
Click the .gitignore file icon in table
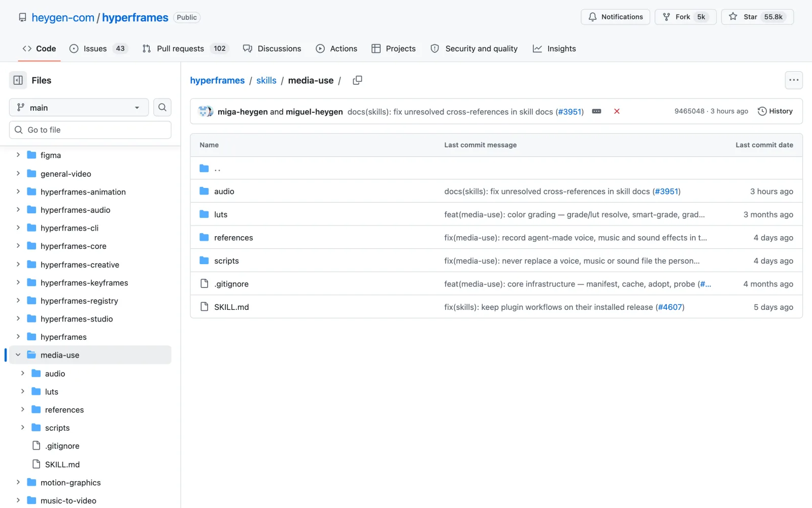click(x=204, y=283)
